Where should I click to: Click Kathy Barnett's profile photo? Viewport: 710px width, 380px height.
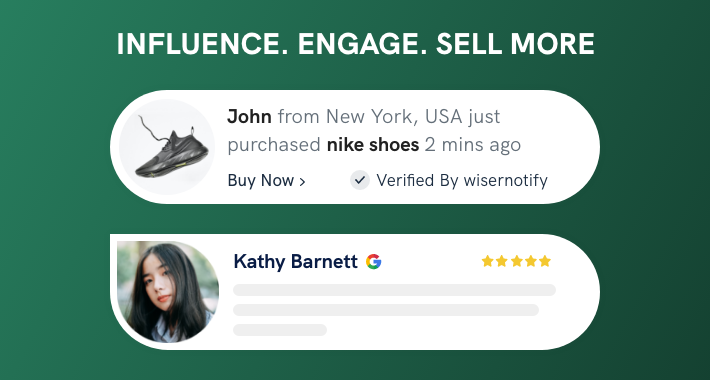coord(168,291)
